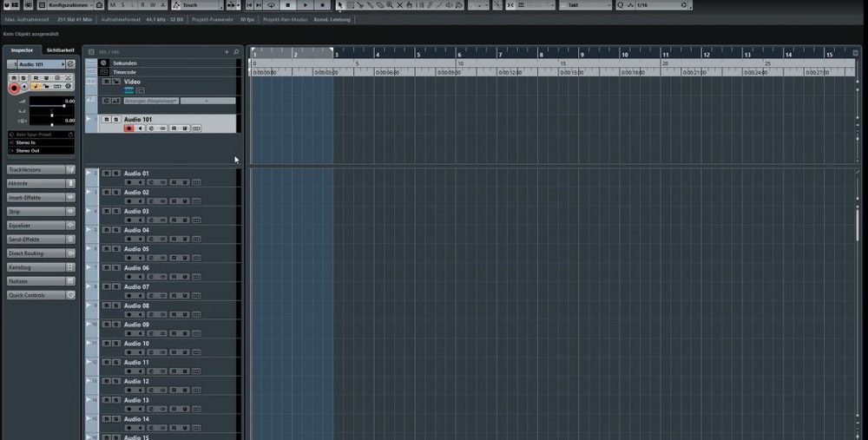Click Audio 101 name in Inspector
Screen dimensions: 868x440
tap(39, 64)
